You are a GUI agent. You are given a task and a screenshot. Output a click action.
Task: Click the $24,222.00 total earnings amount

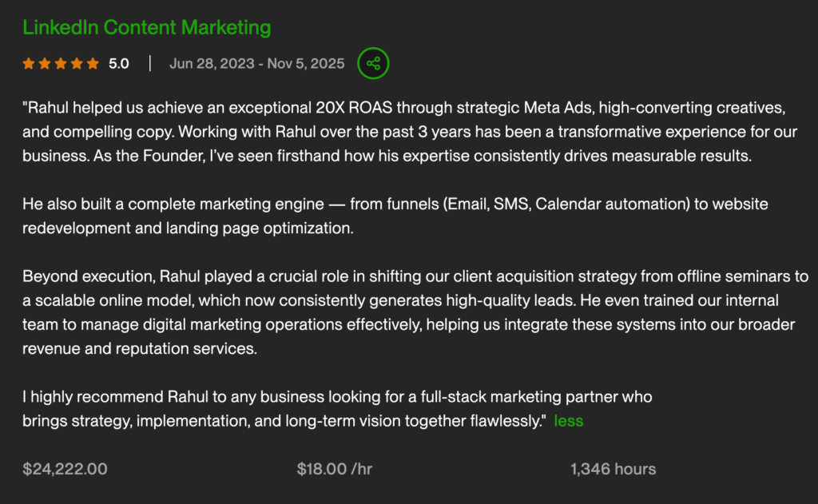(x=65, y=469)
